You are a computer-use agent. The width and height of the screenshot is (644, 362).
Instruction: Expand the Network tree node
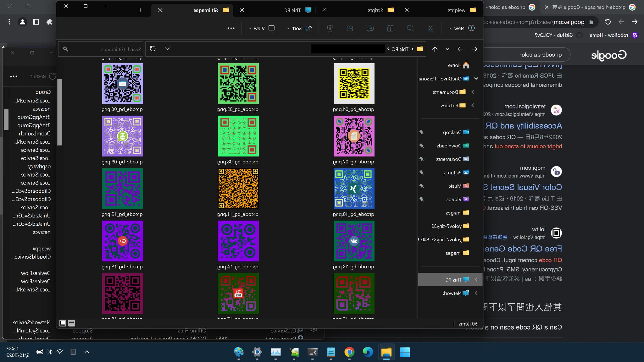click(x=476, y=293)
